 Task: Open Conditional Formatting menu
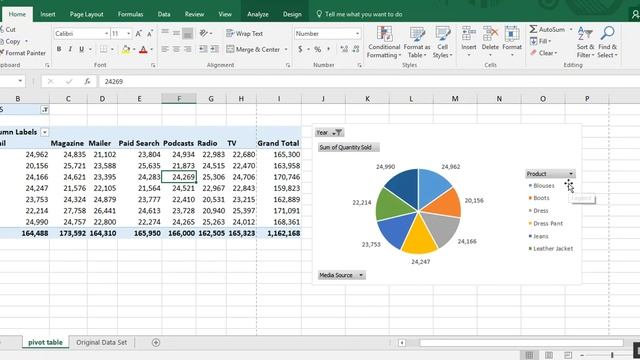[x=384, y=42]
